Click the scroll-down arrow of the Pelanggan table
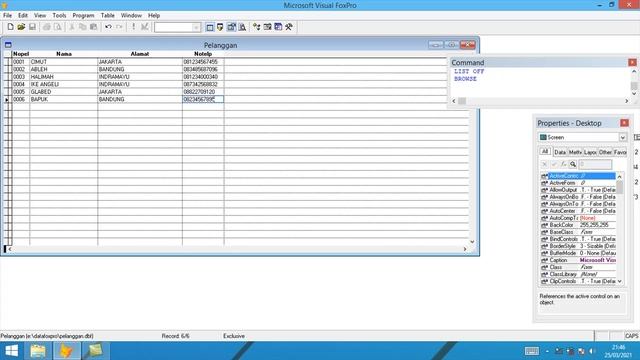The image size is (640, 360). pos(472,242)
